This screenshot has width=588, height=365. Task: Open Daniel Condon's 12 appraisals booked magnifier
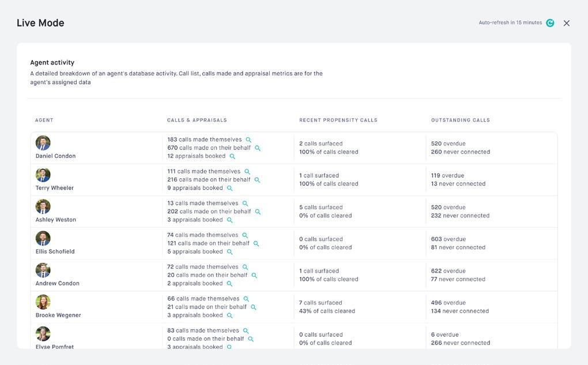click(x=232, y=156)
